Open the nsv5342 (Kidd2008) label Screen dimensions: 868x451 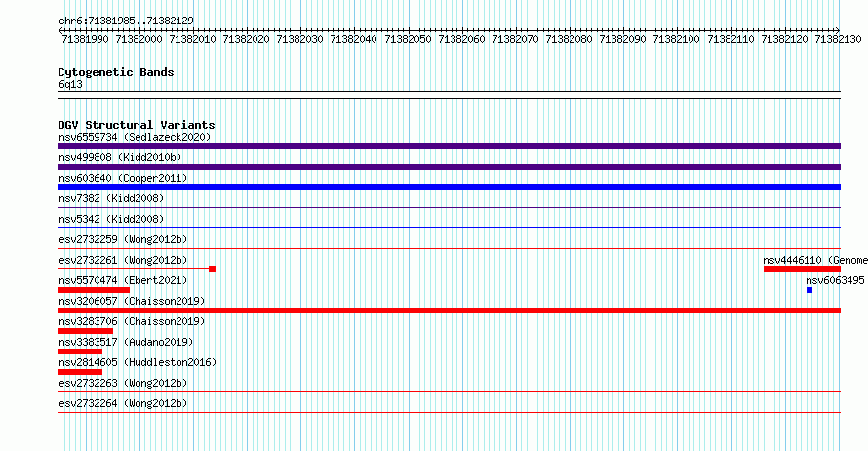pyautogui.click(x=111, y=219)
